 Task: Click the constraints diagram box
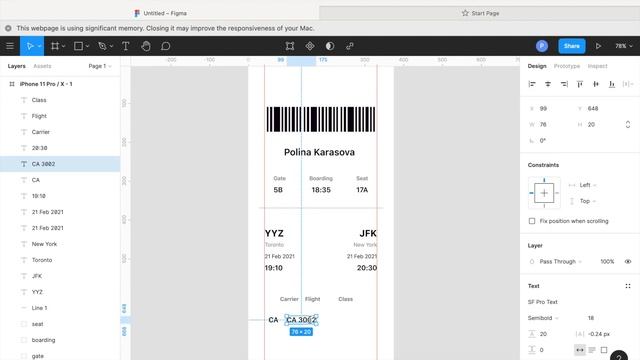coord(544,193)
